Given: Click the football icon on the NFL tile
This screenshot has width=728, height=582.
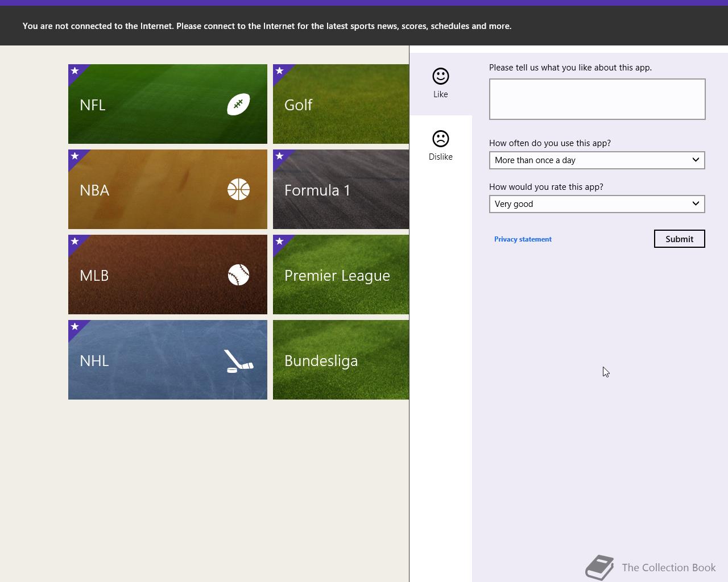Looking at the screenshot, I should (238, 105).
